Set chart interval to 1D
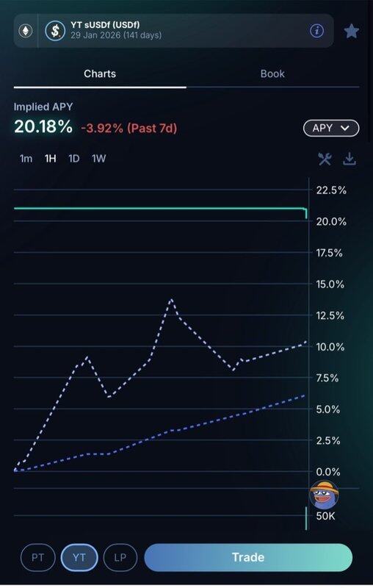This screenshot has width=373, height=588. (x=73, y=159)
